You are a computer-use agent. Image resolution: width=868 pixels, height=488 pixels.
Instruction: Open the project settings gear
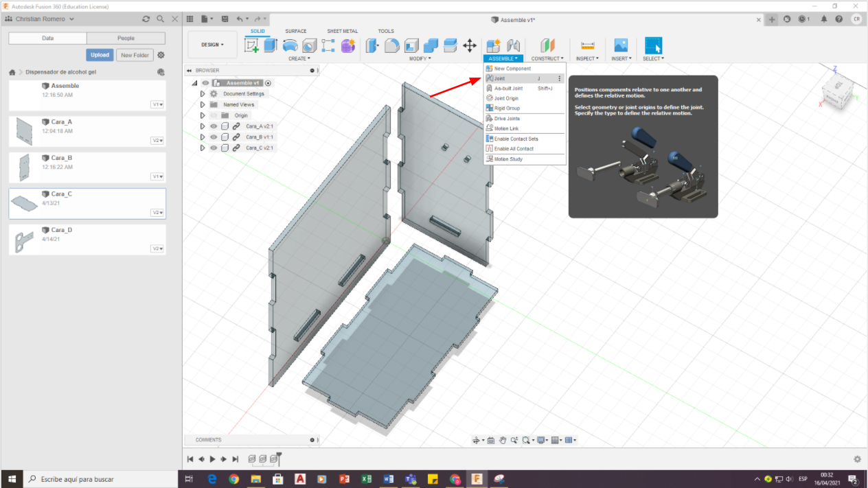161,55
